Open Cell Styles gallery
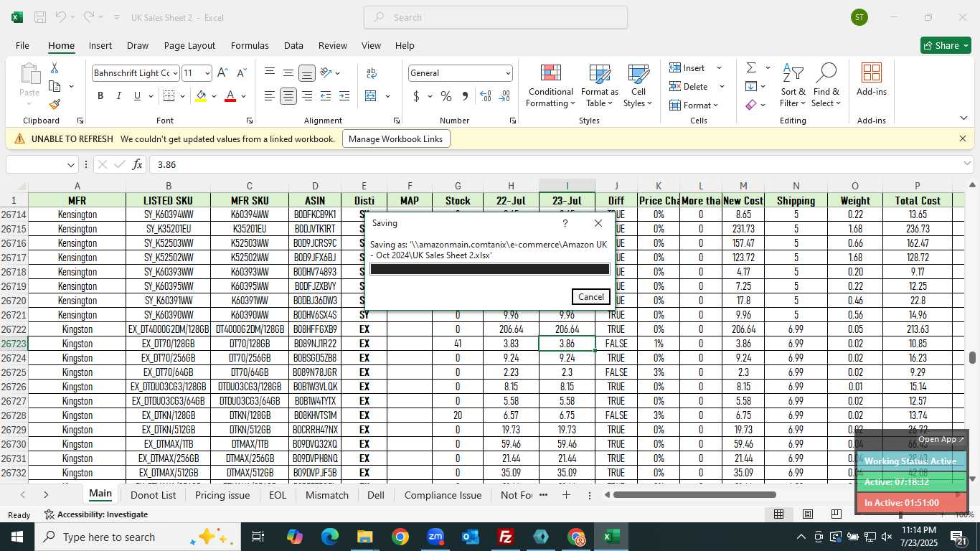Screen dimensions: 980x551 638,86
